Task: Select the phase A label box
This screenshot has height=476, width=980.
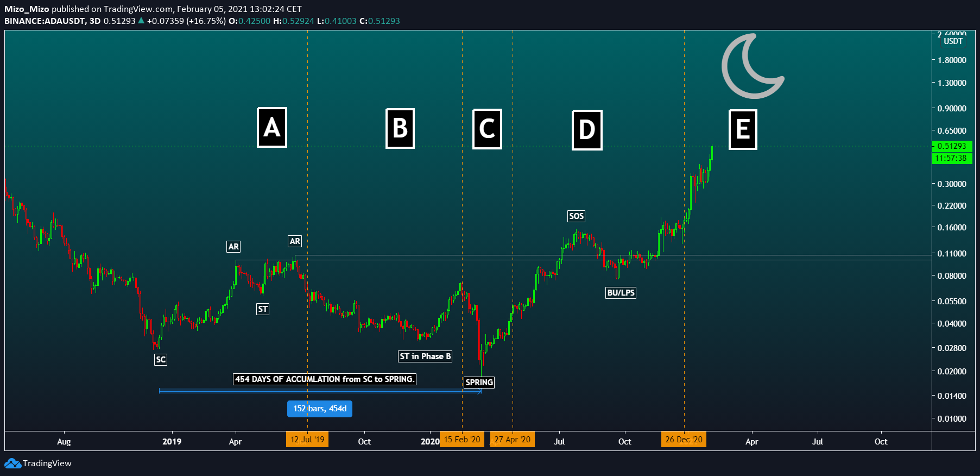Action: (x=272, y=128)
